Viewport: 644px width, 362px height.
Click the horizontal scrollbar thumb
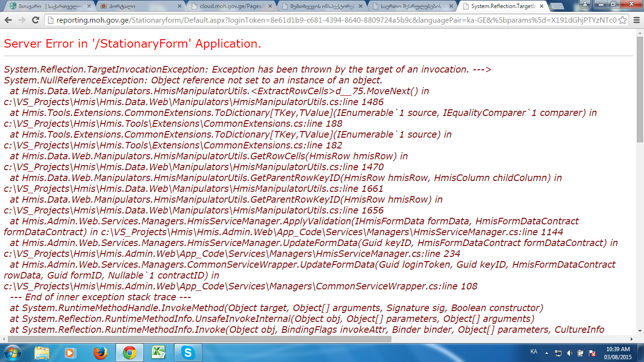[198, 339]
